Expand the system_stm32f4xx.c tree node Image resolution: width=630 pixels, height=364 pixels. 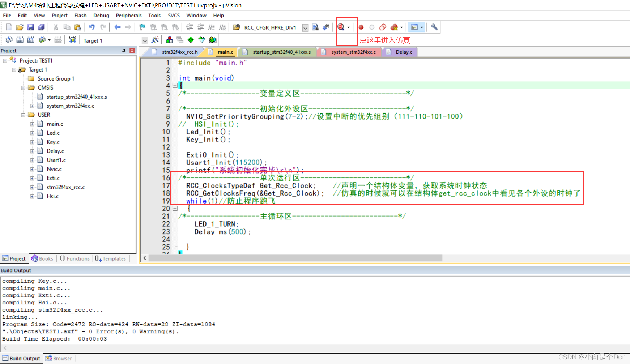point(32,106)
